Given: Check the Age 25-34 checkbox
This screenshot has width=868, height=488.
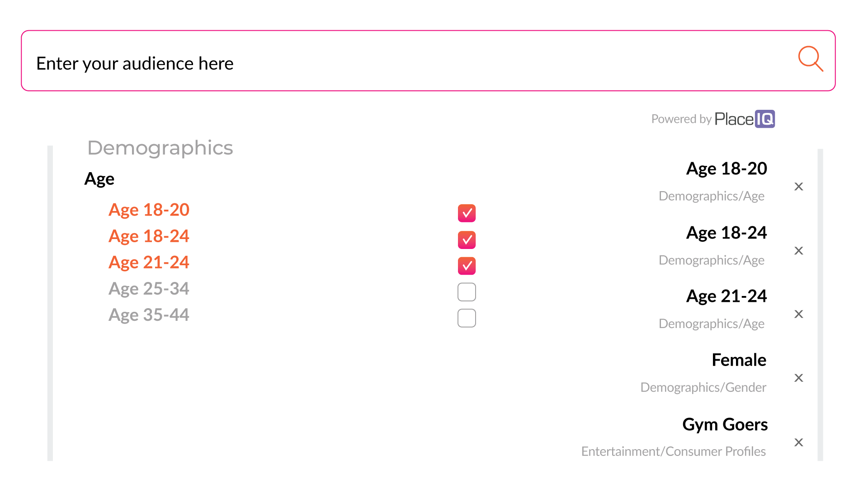Looking at the screenshot, I should 467,292.
